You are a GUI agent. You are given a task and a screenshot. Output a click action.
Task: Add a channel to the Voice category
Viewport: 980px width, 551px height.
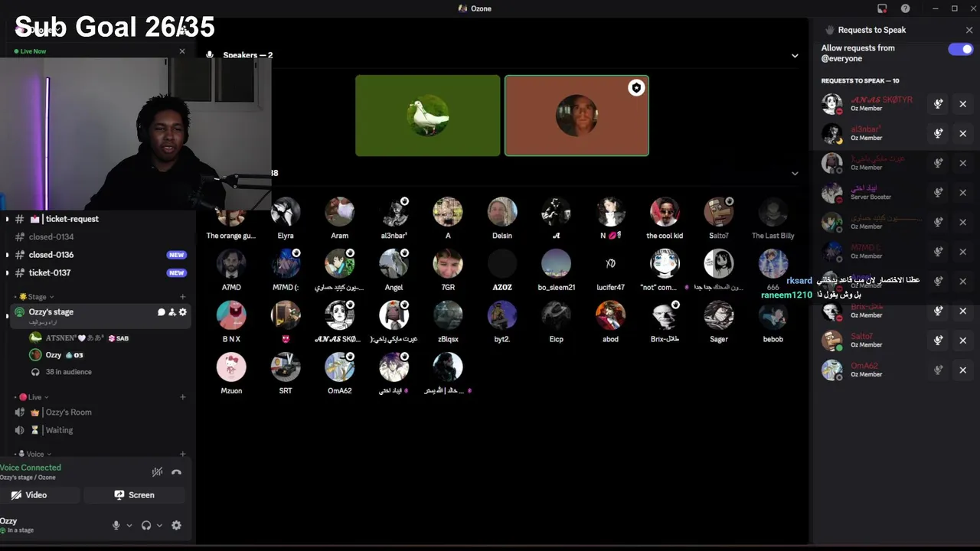click(x=183, y=454)
